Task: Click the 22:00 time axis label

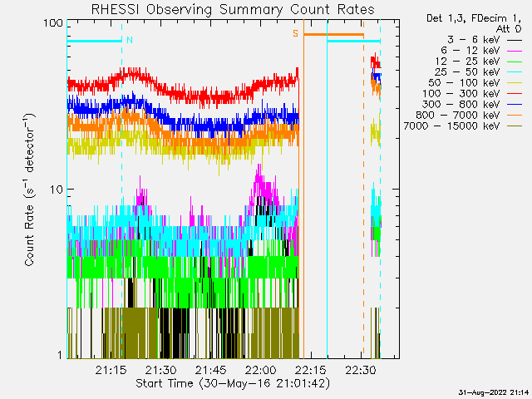Action: (x=260, y=370)
